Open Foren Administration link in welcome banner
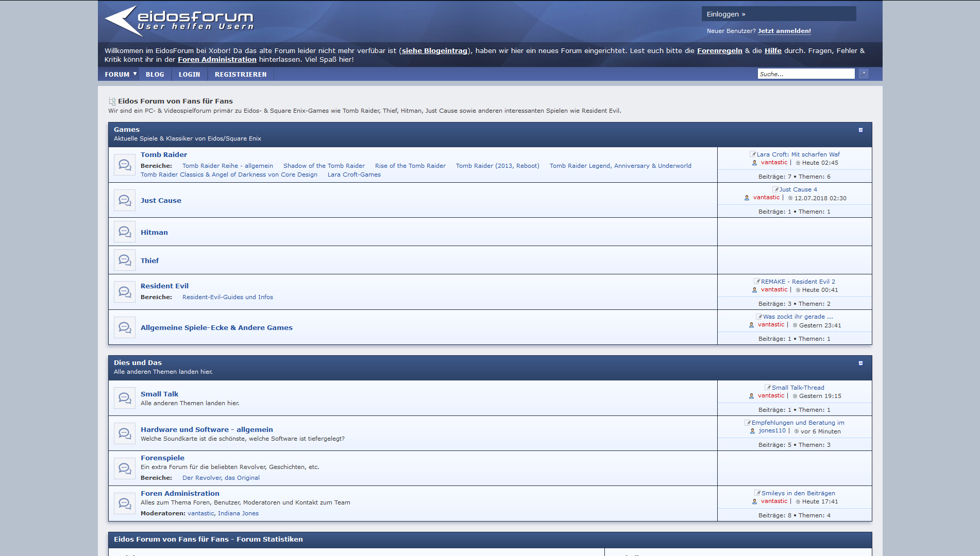 (x=217, y=59)
